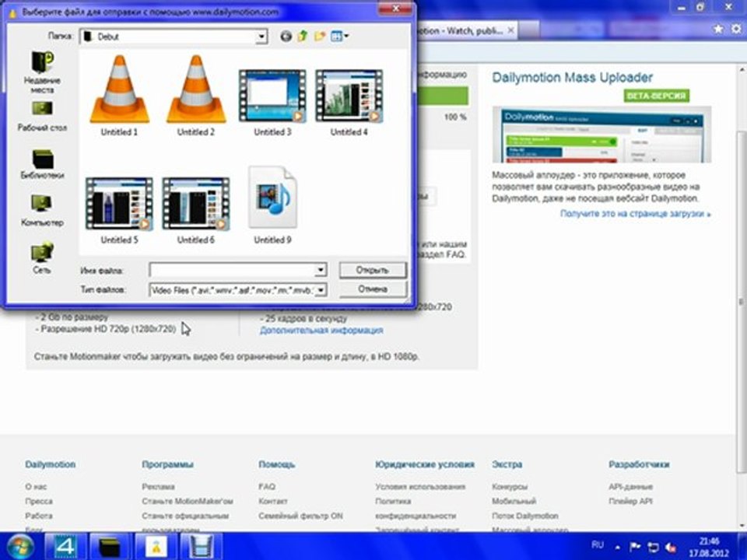Show hidden tray icons arrow
The width and height of the screenshot is (747, 560).
point(618,547)
